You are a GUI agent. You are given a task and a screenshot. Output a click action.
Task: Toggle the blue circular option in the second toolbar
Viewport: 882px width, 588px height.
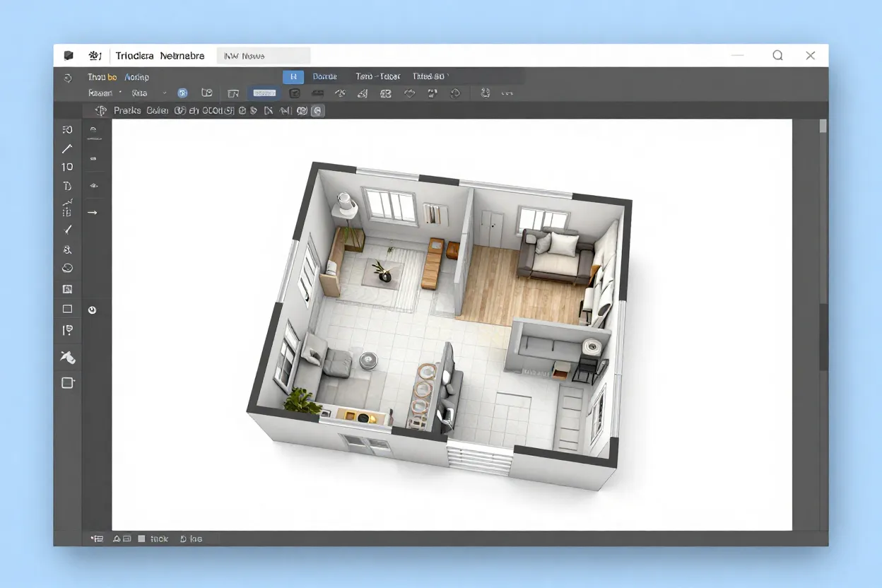[182, 93]
